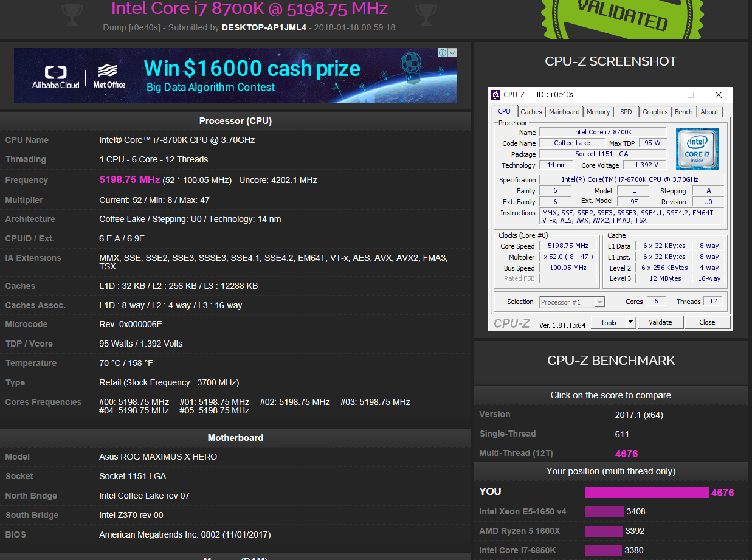The width and height of the screenshot is (752, 560).
Task: Select the Graphics tab
Action: pyautogui.click(x=655, y=112)
